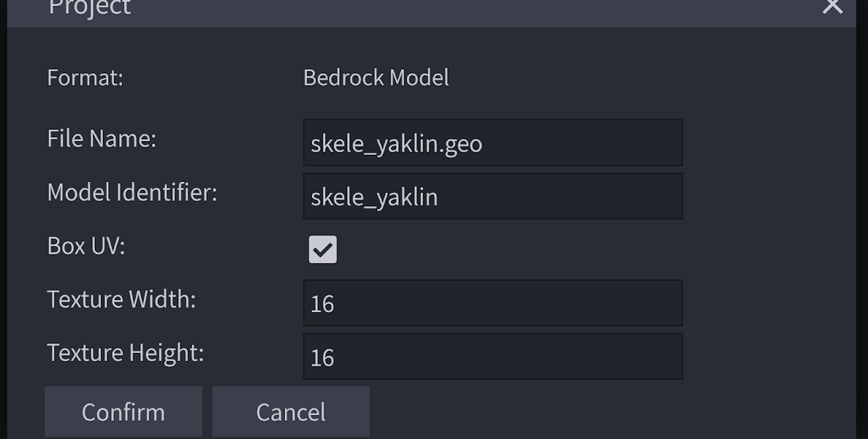Click into the Texture Width field
This screenshot has width=868, height=439.
(x=492, y=303)
